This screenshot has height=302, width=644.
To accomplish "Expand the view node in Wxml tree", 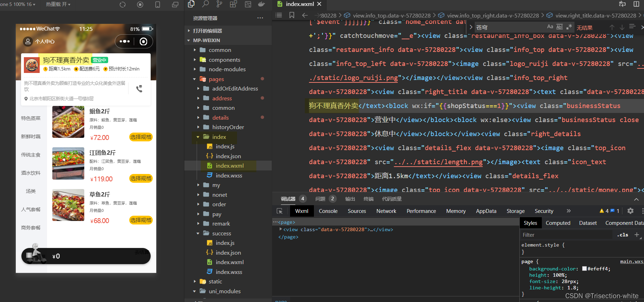I will (281, 229).
